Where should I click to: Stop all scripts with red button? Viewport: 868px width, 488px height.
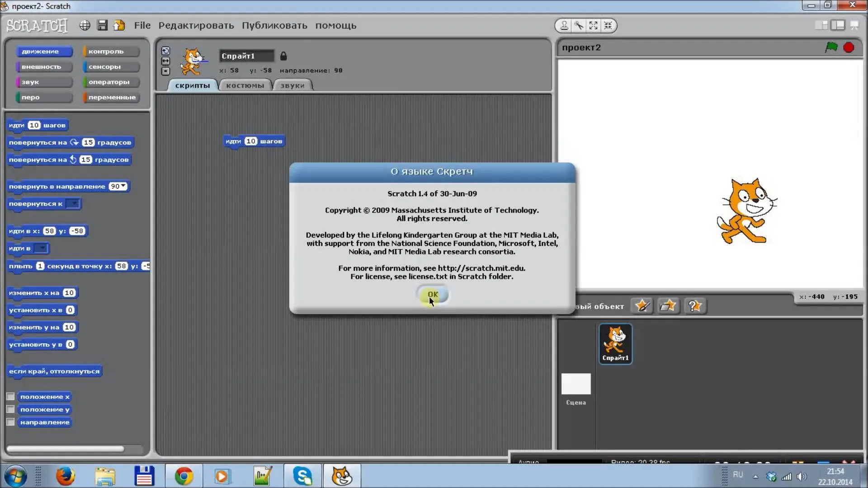(x=849, y=47)
